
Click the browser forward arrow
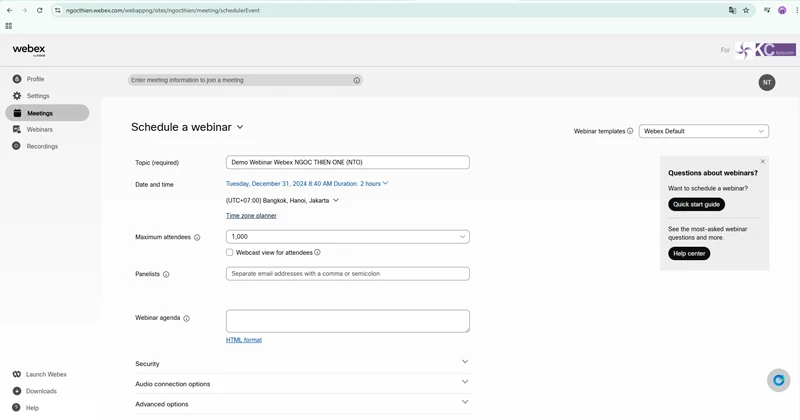pos(24,10)
